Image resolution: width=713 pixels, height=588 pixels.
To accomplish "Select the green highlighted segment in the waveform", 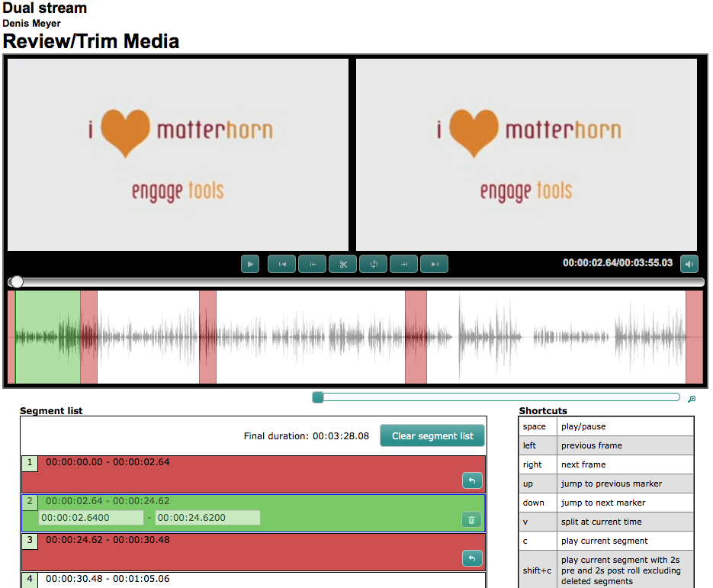I will (48, 337).
